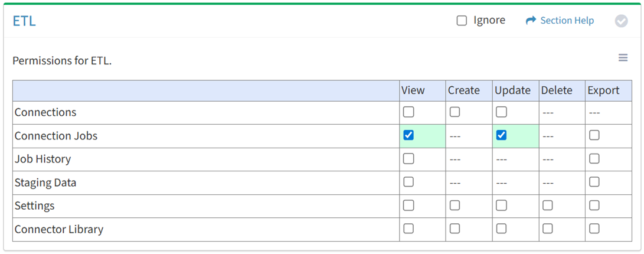Image resolution: width=644 pixels, height=254 pixels.
Task: Enable Delete permission for Connector Library
Action: tap(548, 229)
